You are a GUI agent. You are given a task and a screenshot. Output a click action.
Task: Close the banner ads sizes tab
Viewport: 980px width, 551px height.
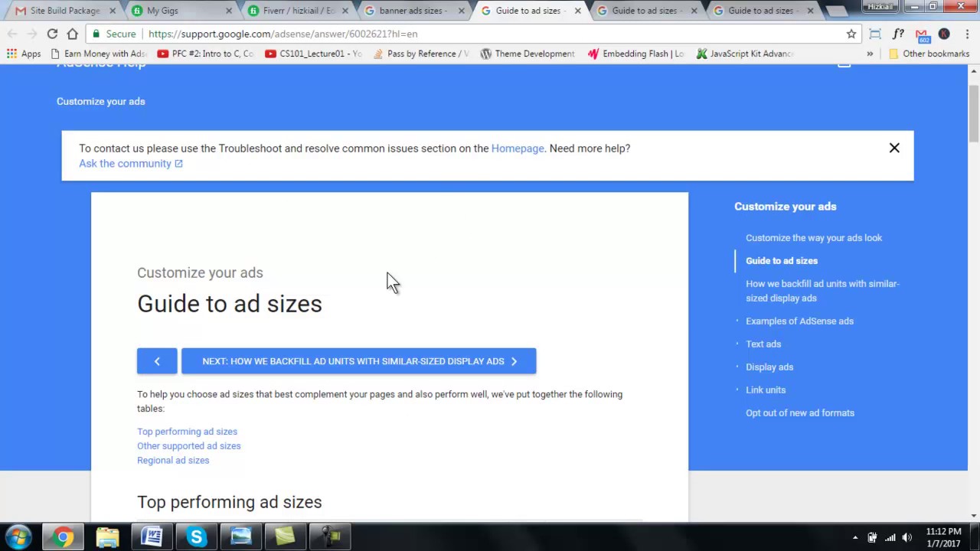[x=461, y=11]
